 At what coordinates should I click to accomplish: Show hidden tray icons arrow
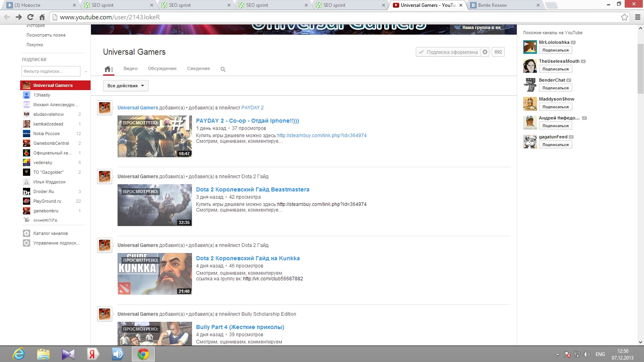point(557,354)
